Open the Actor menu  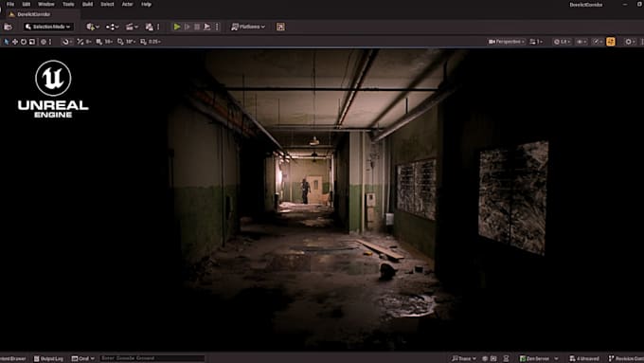tap(127, 4)
